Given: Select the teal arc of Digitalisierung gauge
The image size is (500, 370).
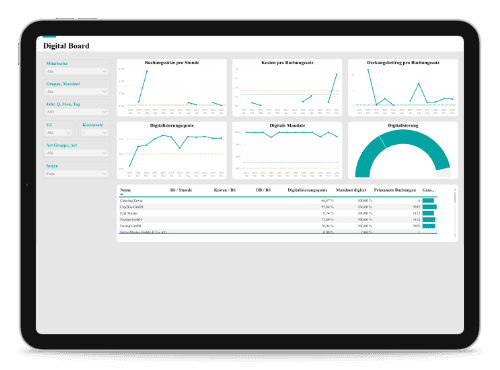Looking at the screenshot, I should tap(402, 139).
